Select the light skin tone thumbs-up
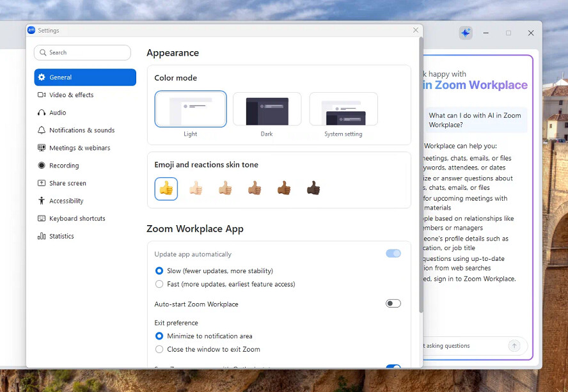Viewport: 568px width, 392px height. (x=196, y=189)
